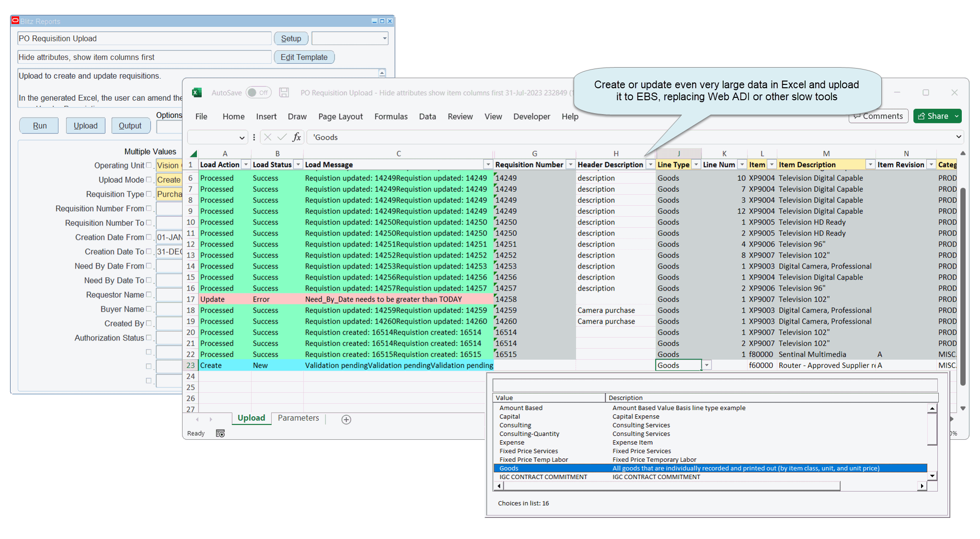The height and width of the screenshot is (539, 980).
Task: Click the Select All corner triangle
Action: [x=193, y=154]
